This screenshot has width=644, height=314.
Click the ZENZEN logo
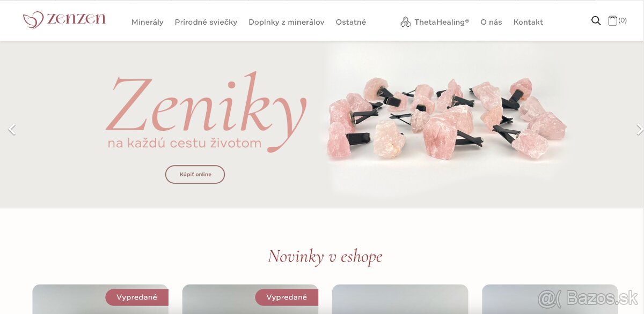coord(64,20)
